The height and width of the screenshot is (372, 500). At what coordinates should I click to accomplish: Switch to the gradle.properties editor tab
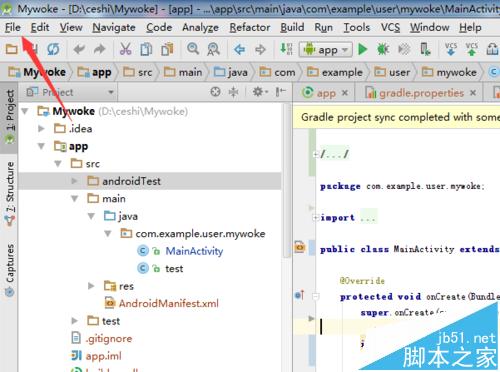point(419,93)
